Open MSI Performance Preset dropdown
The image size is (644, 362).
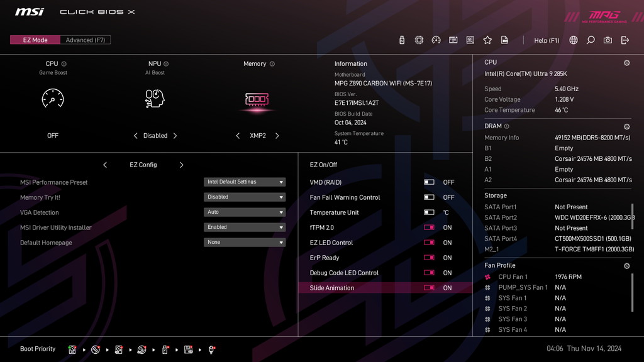[x=245, y=182]
